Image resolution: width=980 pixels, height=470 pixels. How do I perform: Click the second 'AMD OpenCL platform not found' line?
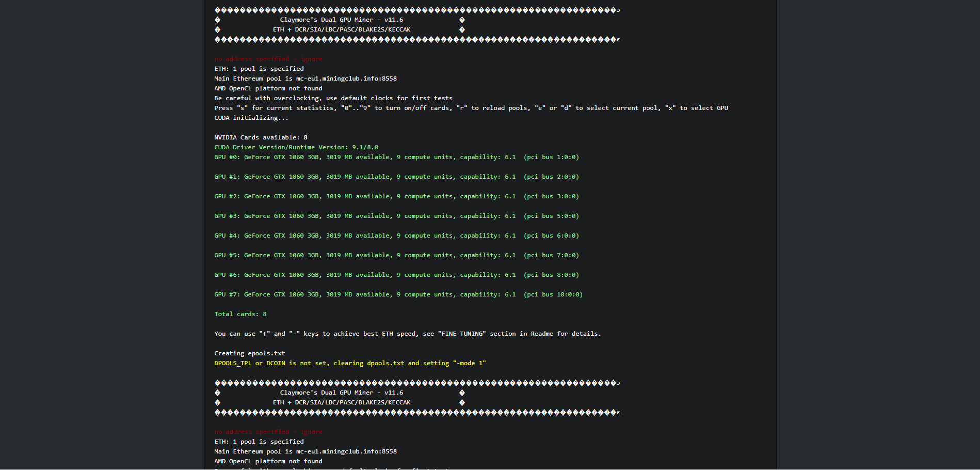click(x=268, y=461)
